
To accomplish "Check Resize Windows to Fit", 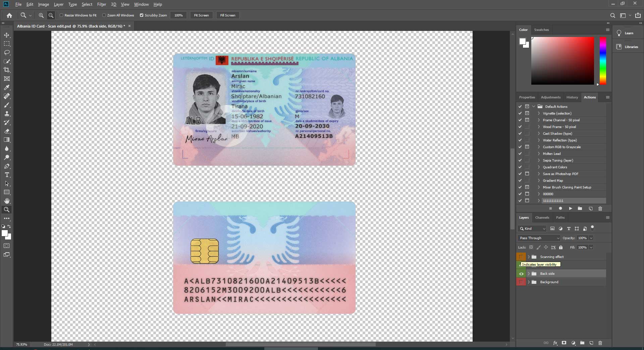I will tap(62, 15).
